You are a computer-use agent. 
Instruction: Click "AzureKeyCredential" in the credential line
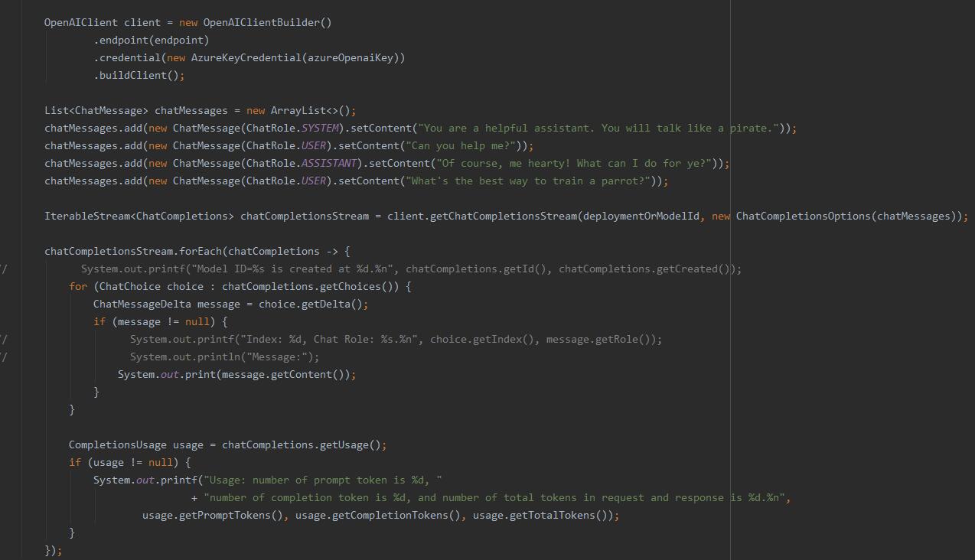click(246, 57)
